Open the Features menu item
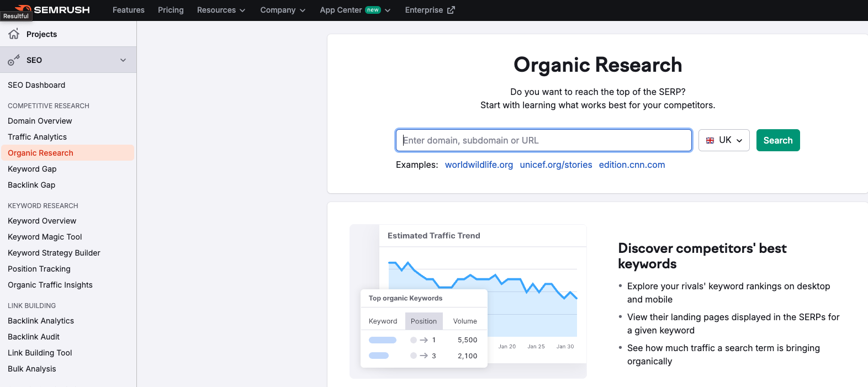 pyautogui.click(x=129, y=10)
